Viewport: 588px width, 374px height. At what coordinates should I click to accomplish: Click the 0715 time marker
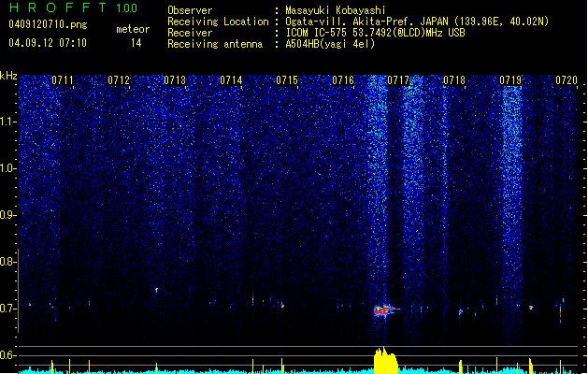[287, 80]
